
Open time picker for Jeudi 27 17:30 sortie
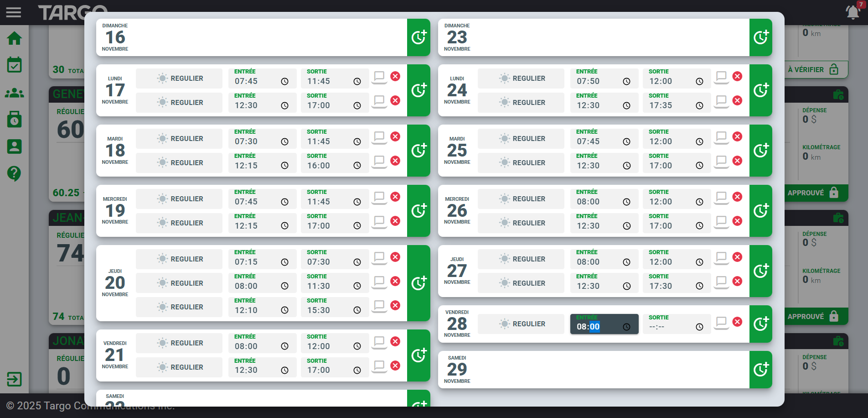pos(699,286)
